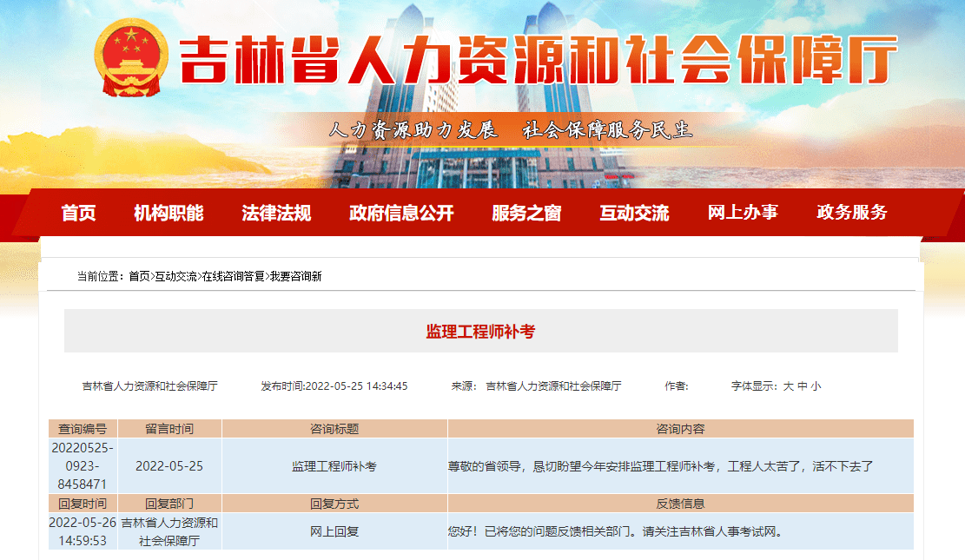965x560 pixels.
Task: Click the national emblem logo
Action: [x=132, y=58]
